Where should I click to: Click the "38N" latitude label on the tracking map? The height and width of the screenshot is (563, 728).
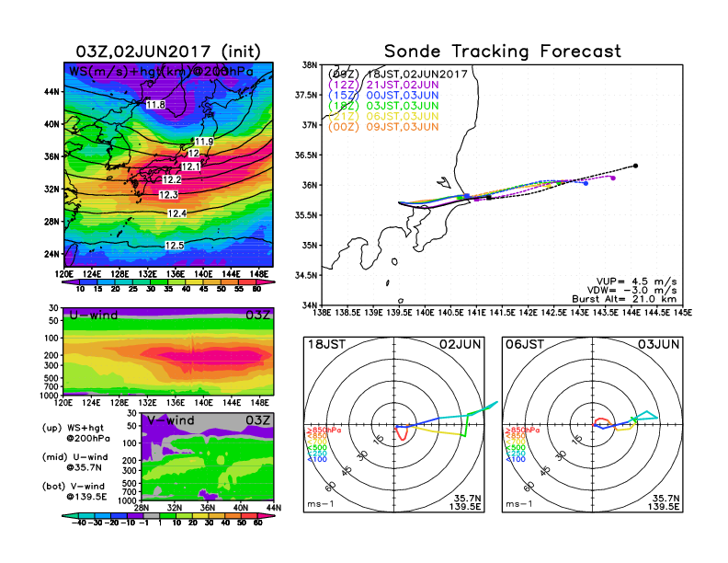(309, 65)
